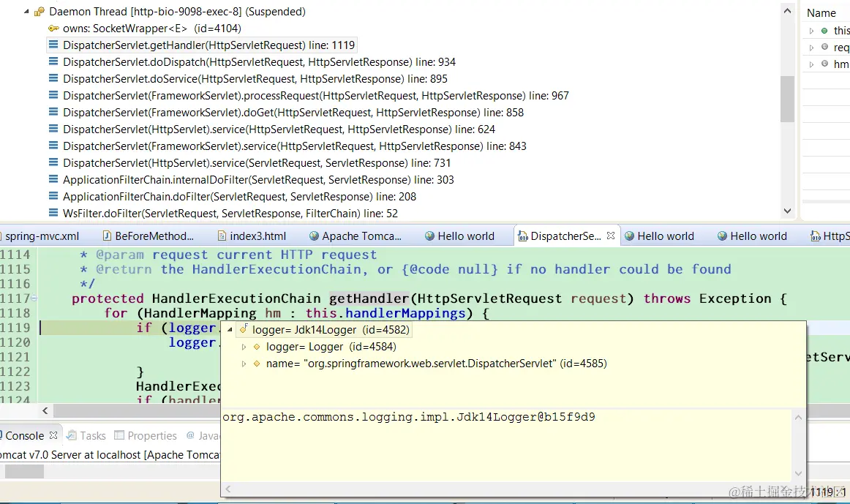The height and width of the screenshot is (504, 850).
Task: Expand the name= DispatcherServlet string node
Action: tap(244, 364)
